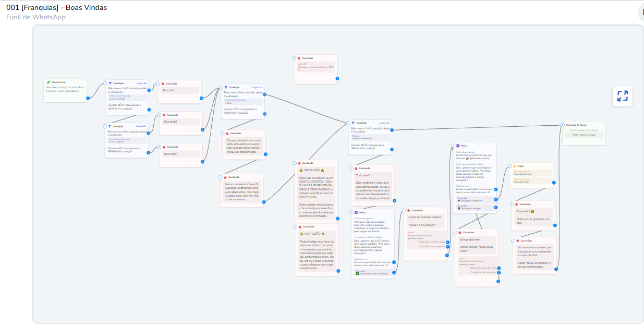Screen dimensions: 644x325
Task: Click the fullscreen expand icon
Action: pos(622,96)
